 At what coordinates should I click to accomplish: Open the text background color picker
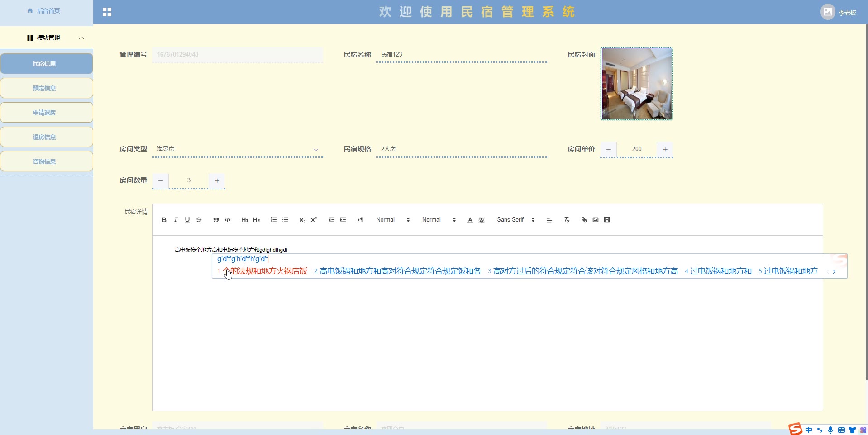[x=482, y=220]
